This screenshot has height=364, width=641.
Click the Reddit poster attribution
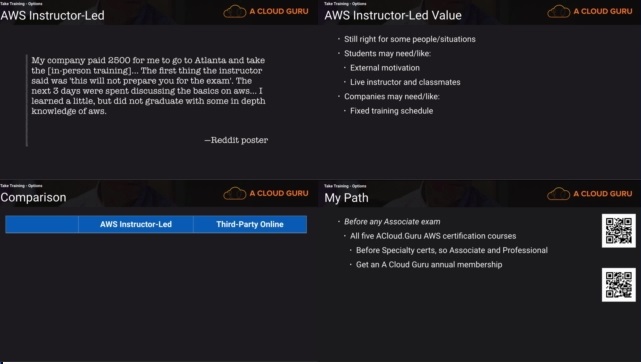pos(236,140)
